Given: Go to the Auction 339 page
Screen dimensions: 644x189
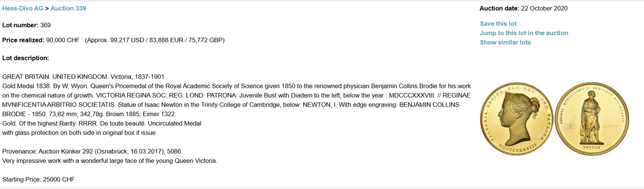Looking at the screenshot, I should [68, 9].
